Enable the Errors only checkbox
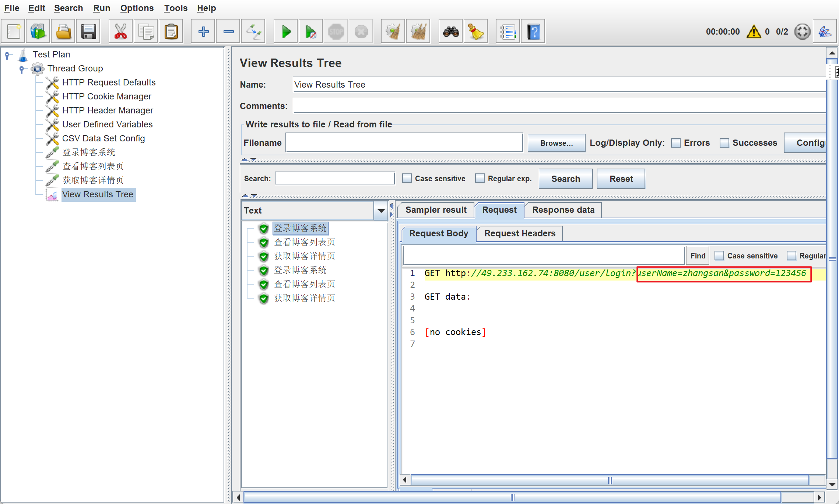 [675, 143]
